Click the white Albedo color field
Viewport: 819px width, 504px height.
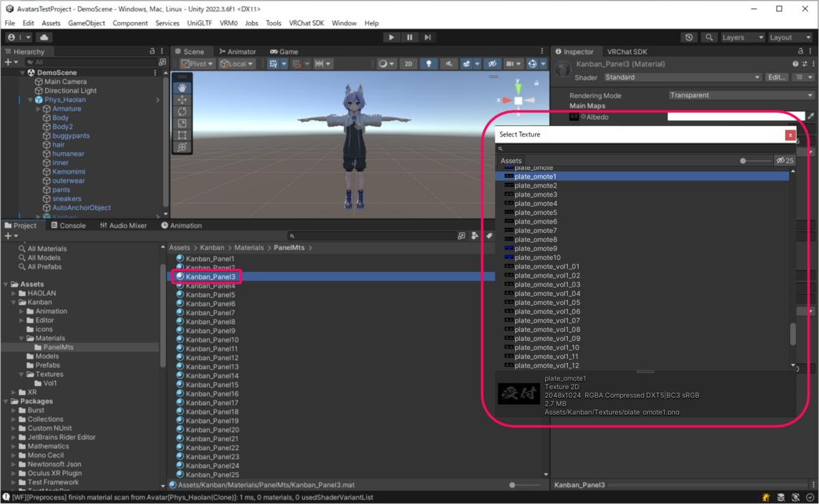point(736,117)
